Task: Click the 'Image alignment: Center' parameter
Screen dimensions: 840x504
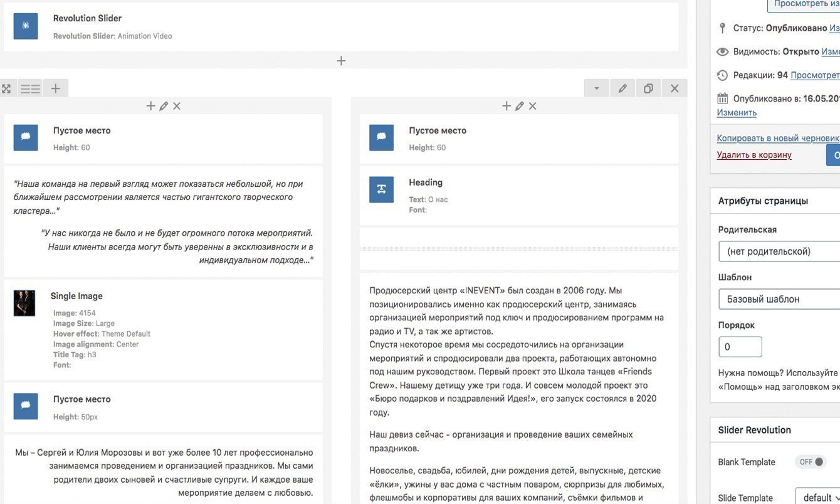Action: point(96,344)
